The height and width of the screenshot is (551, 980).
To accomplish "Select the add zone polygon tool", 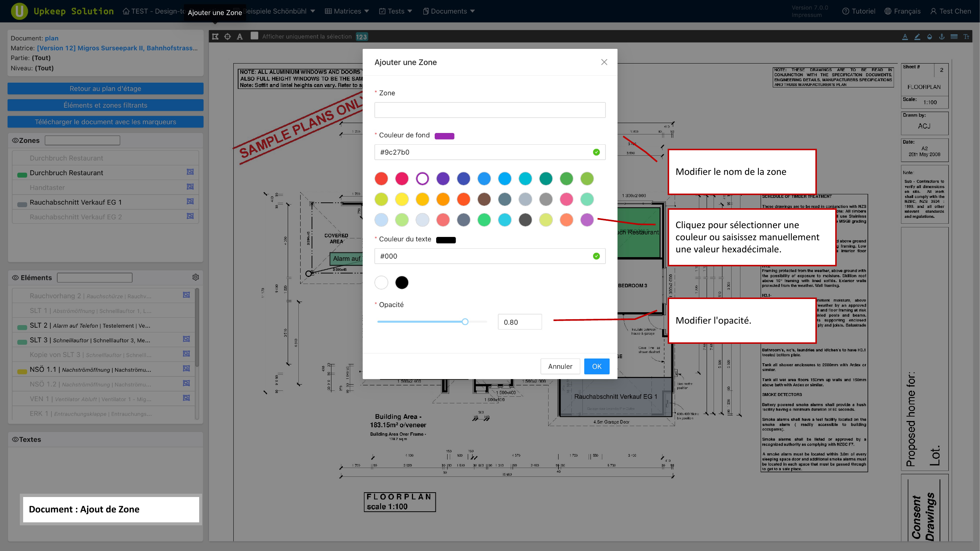I will (x=215, y=36).
